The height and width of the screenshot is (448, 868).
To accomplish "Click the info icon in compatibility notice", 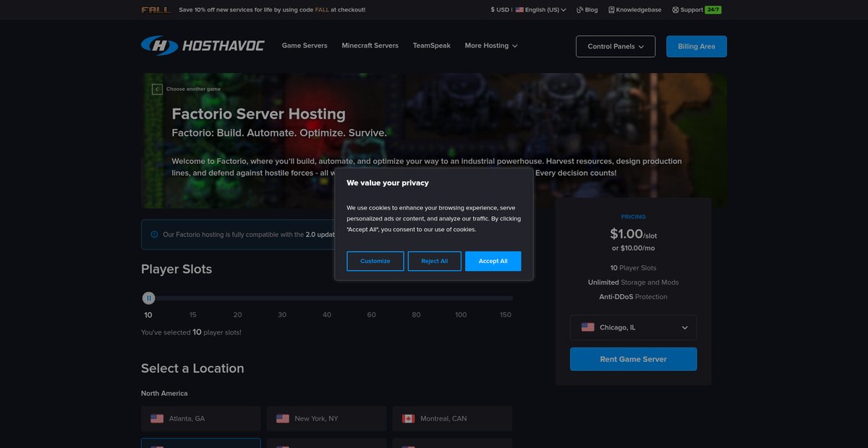I will 154,234.
